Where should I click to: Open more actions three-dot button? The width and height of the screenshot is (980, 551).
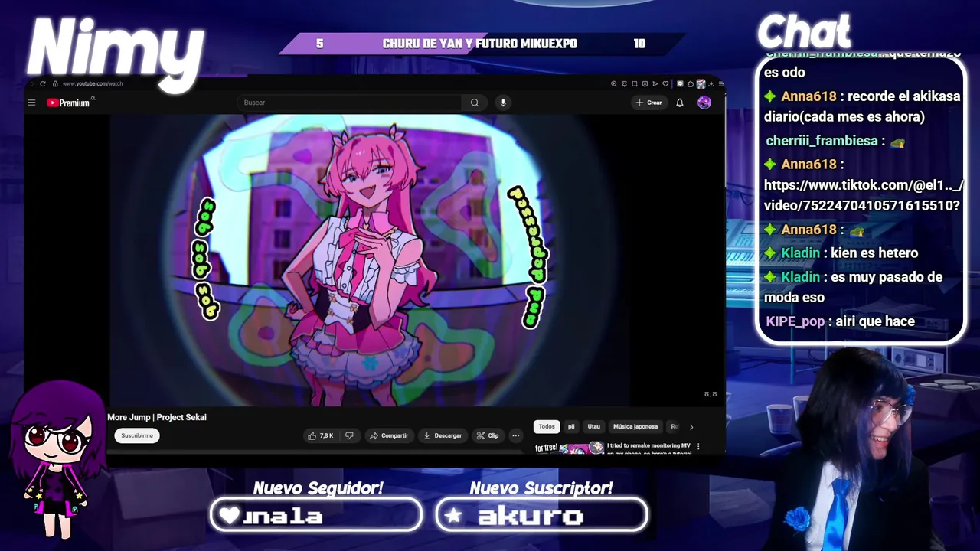pos(516,435)
